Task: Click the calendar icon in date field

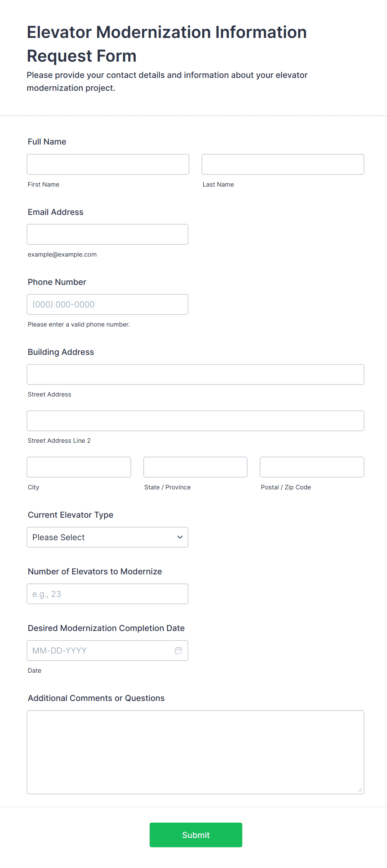Action: (x=179, y=651)
